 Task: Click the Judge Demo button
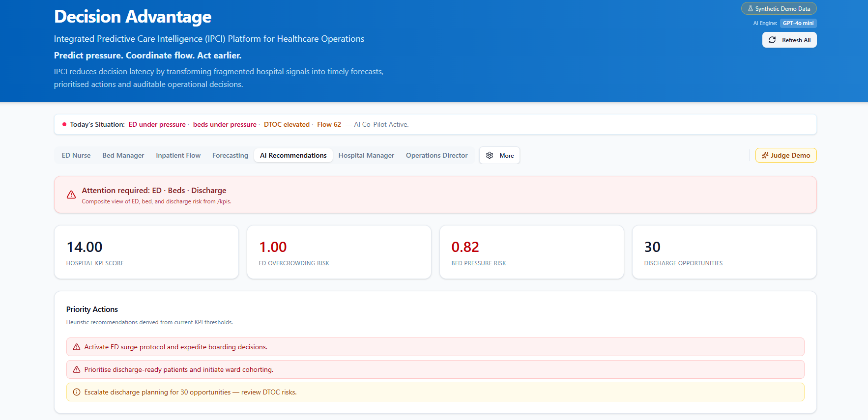[786, 155]
